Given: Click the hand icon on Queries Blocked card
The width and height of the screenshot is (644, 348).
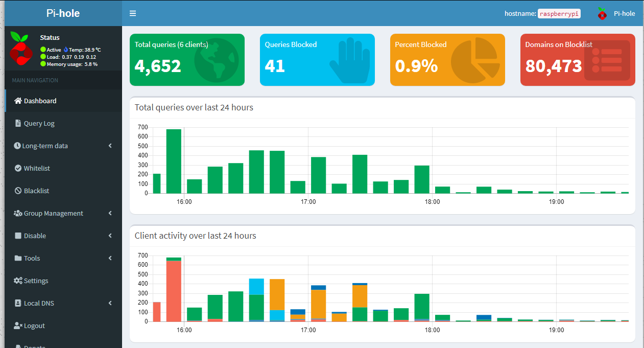Looking at the screenshot, I should 350,60.
